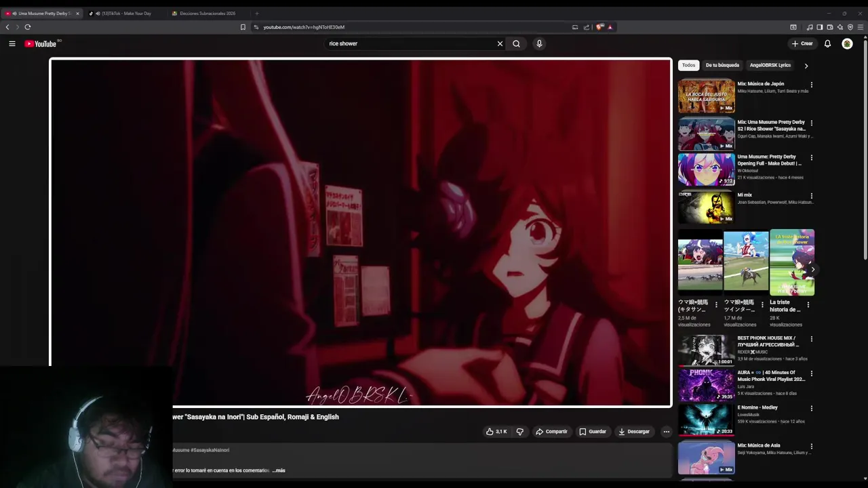Click the browser address bar URL
The width and height of the screenshot is (868, 488).
point(304,27)
